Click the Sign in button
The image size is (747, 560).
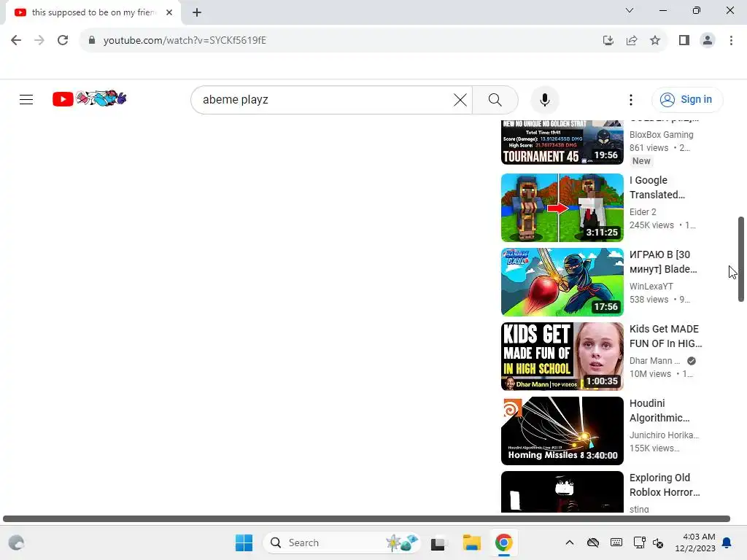tap(687, 99)
